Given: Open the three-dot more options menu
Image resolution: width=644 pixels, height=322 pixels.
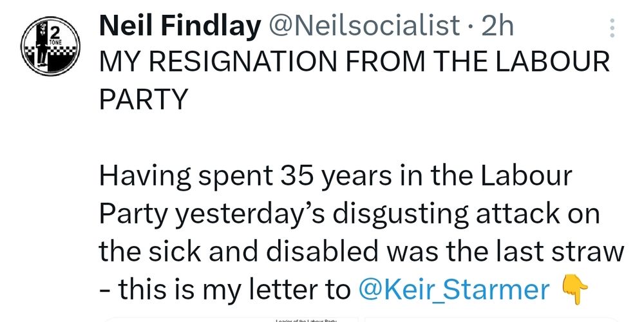Looking at the screenshot, I should [x=612, y=28].
